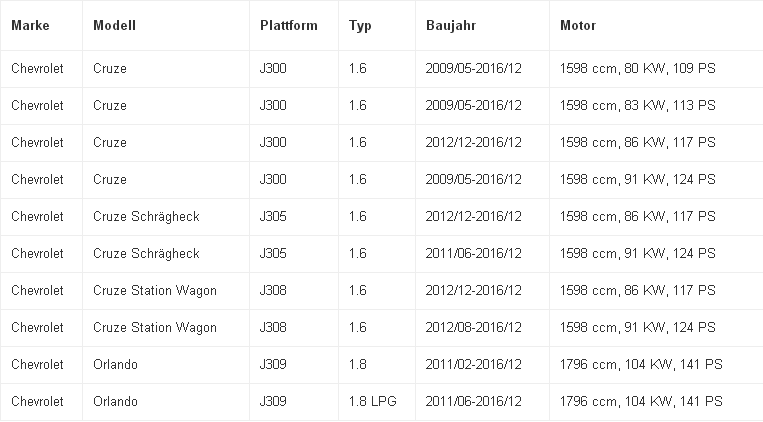
Task: Click J305 in the 2012/12 Schrägheck row
Action: pyautogui.click(x=273, y=217)
